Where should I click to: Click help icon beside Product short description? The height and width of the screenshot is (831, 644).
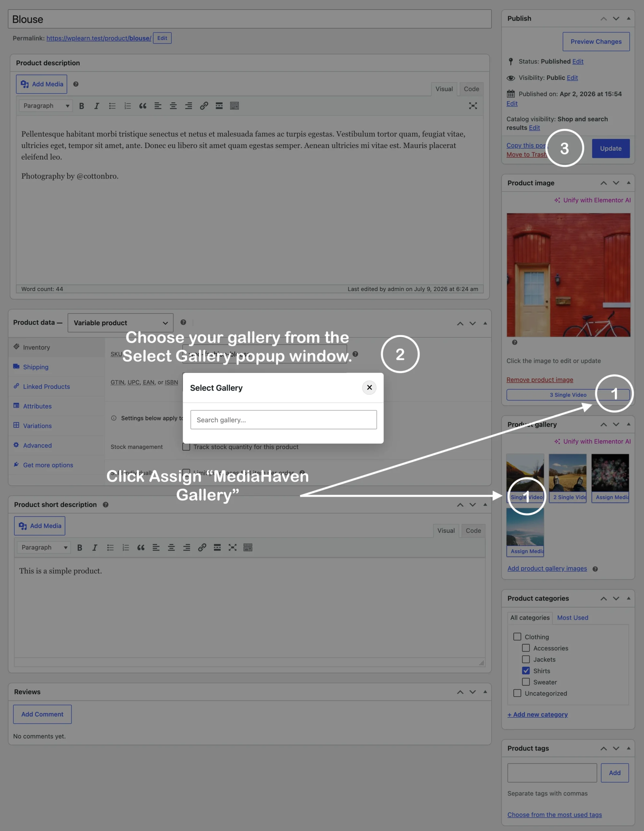[x=106, y=504]
